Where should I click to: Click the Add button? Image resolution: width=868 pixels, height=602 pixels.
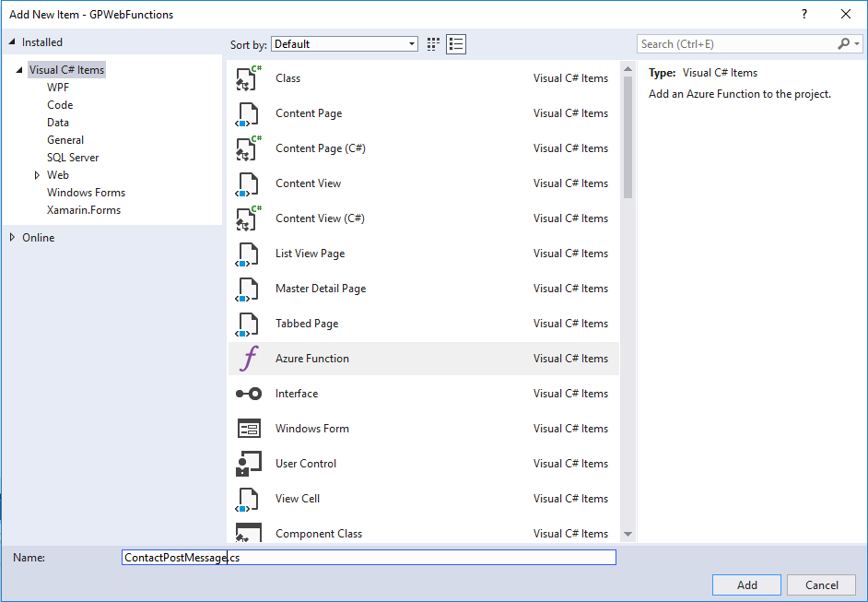tap(746, 584)
